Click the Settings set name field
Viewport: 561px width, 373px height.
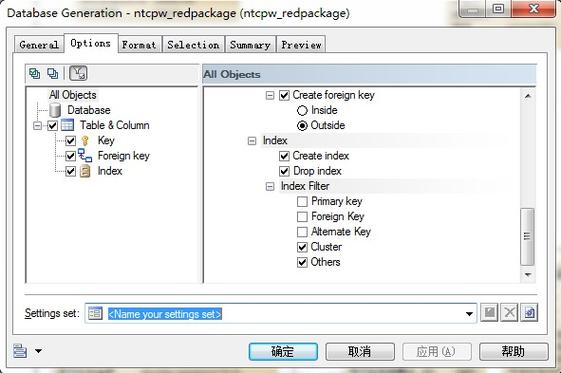[x=280, y=314]
